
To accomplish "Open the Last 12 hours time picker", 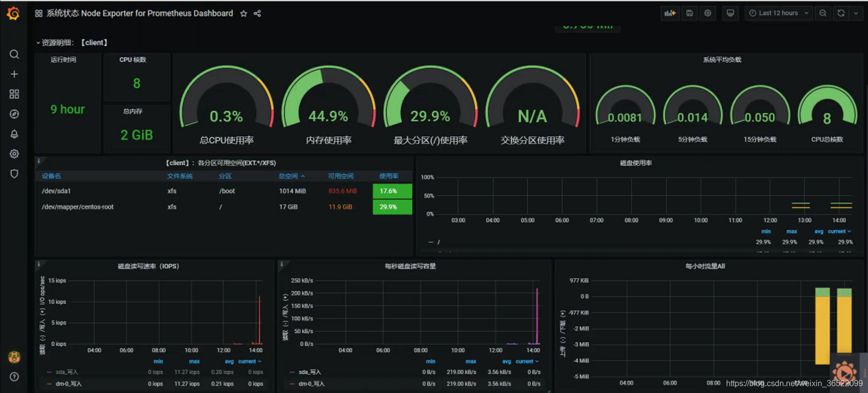I will point(778,13).
